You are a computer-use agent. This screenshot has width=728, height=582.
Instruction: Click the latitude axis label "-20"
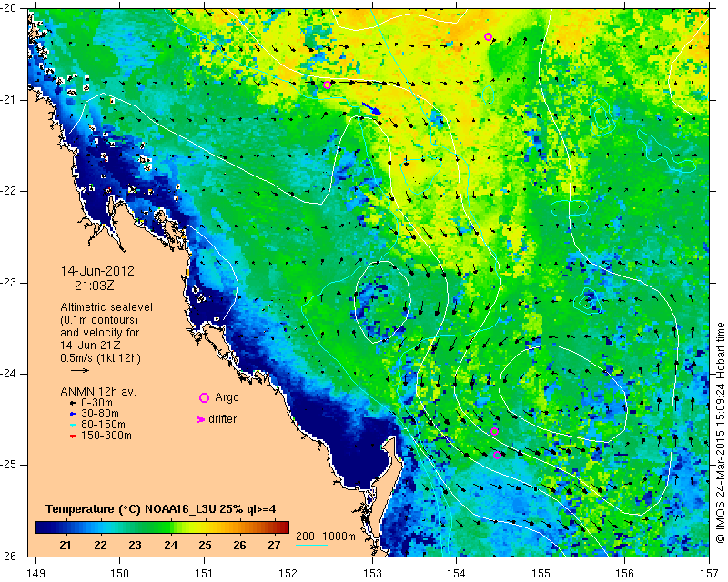pos(8,9)
